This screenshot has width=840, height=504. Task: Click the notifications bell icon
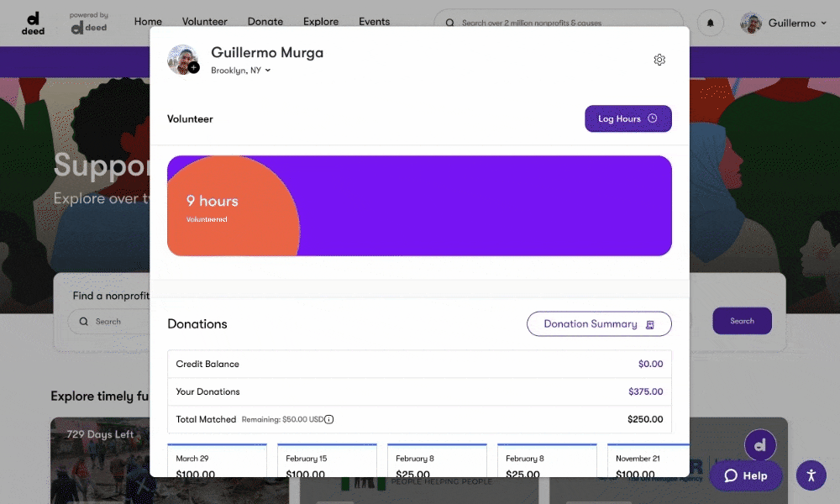click(x=711, y=24)
